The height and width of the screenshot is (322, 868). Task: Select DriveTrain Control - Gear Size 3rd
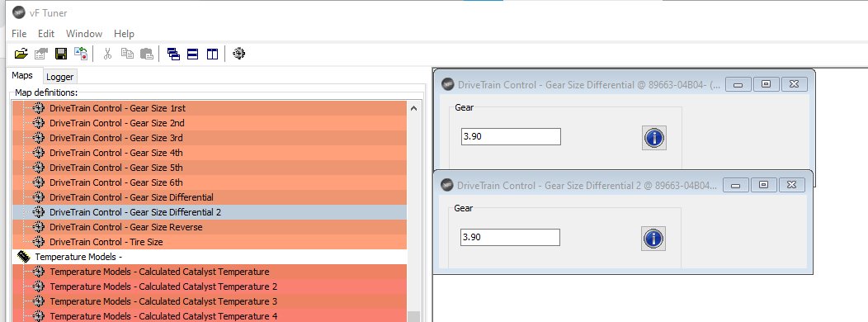click(210, 137)
